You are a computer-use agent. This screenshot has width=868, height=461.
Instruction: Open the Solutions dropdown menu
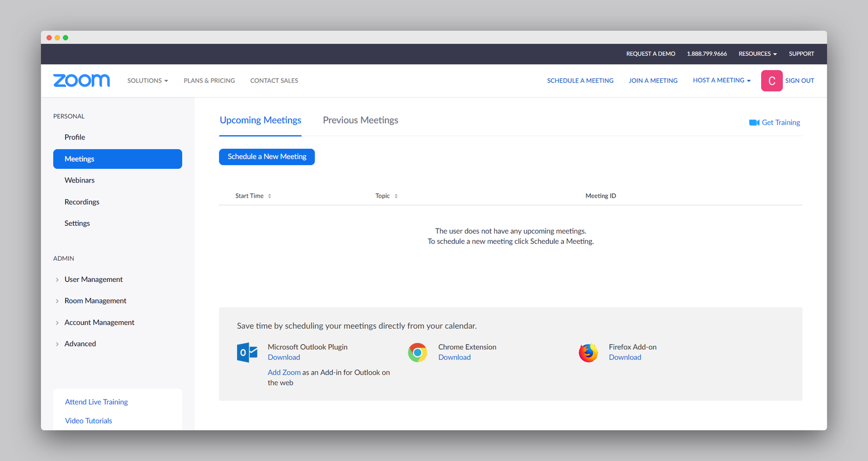[148, 81]
